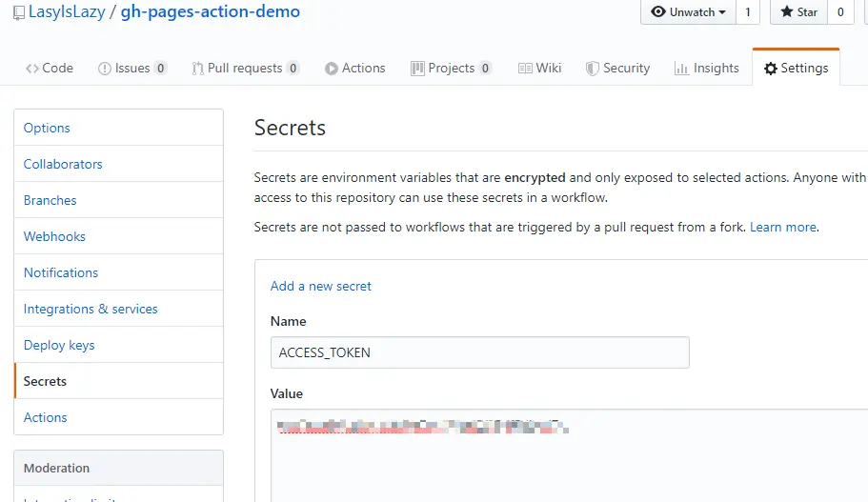Click the Projects tab board icon
The image size is (868, 502).
pos(417,69)
